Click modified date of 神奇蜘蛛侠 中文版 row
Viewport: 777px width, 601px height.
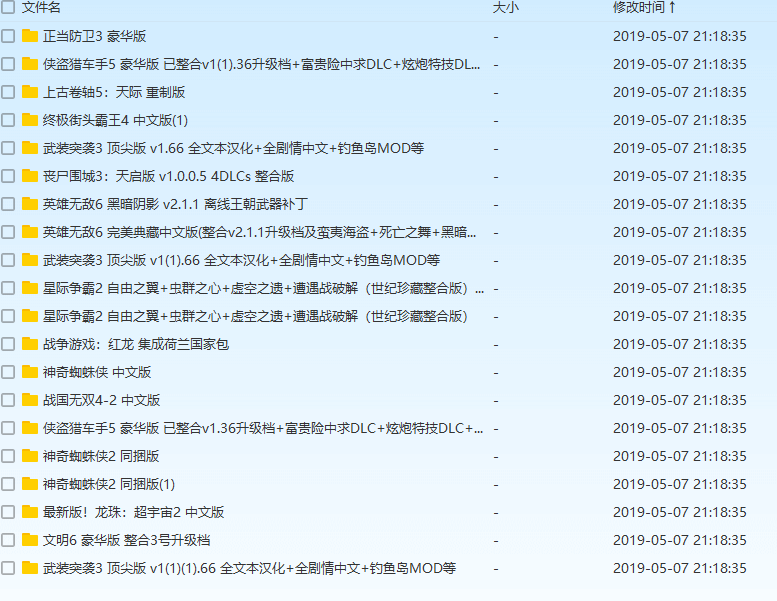click(679, 372)
